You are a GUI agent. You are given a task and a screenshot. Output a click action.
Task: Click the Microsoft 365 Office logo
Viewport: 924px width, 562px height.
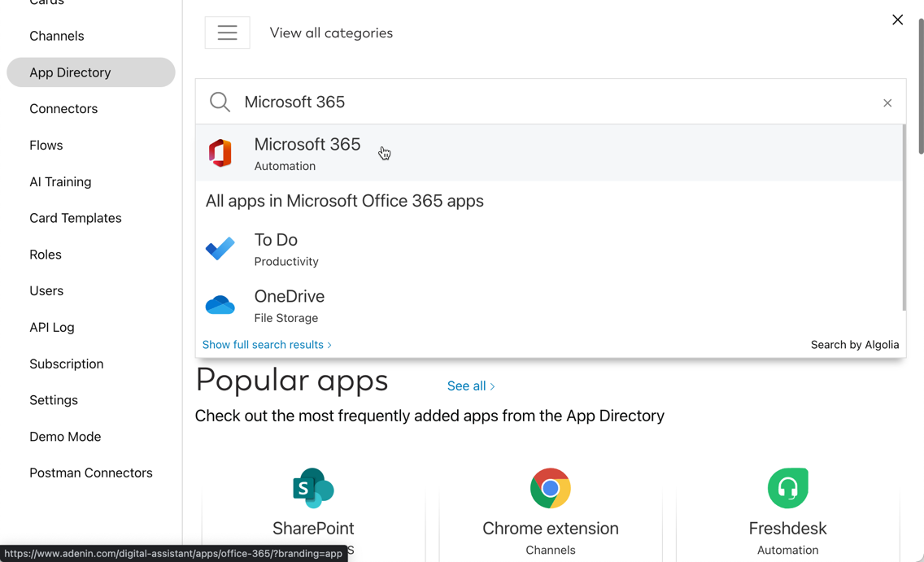[220, 153]
